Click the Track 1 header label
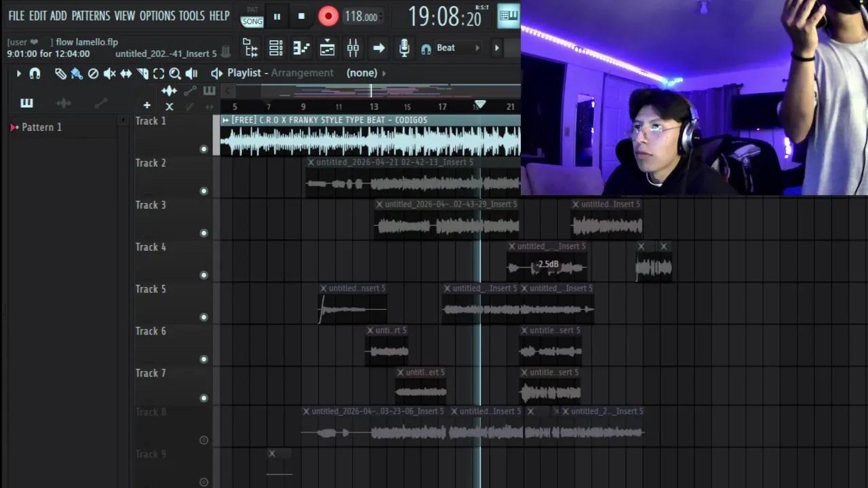 coord(151,121)
